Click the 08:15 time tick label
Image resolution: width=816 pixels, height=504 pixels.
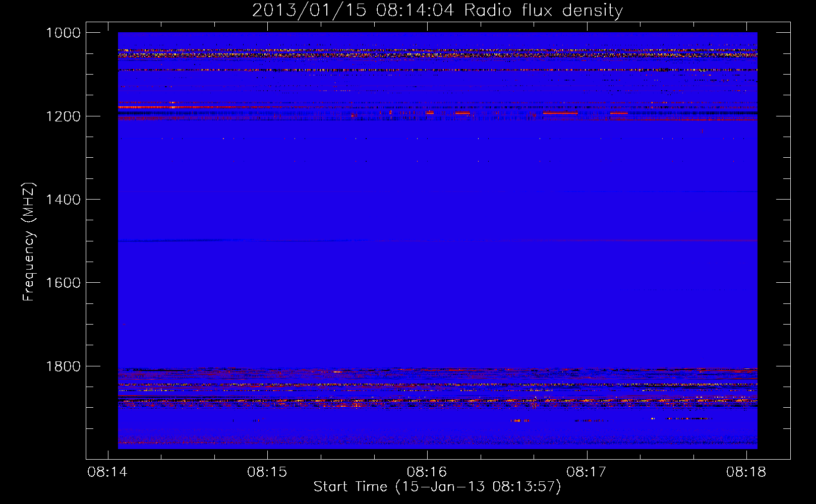[x=267, y=472]
